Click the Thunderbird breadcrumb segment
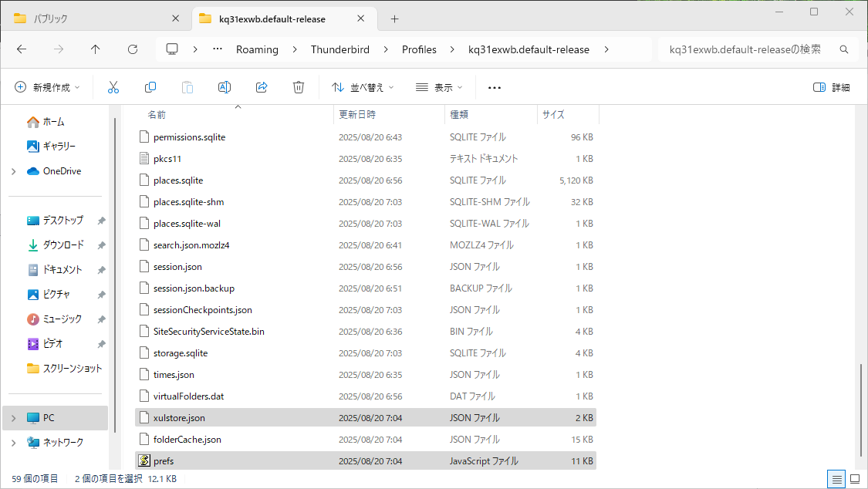The height and width of the screenshot is (489, 868). pyautogui.click(x=340, y=49)
